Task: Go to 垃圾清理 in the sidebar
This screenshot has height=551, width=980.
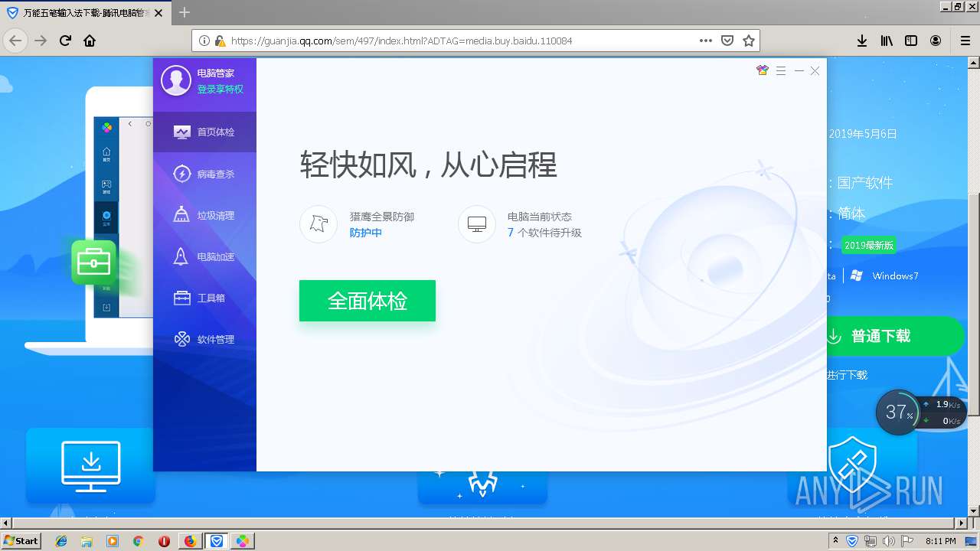Action: coord(204,215)
